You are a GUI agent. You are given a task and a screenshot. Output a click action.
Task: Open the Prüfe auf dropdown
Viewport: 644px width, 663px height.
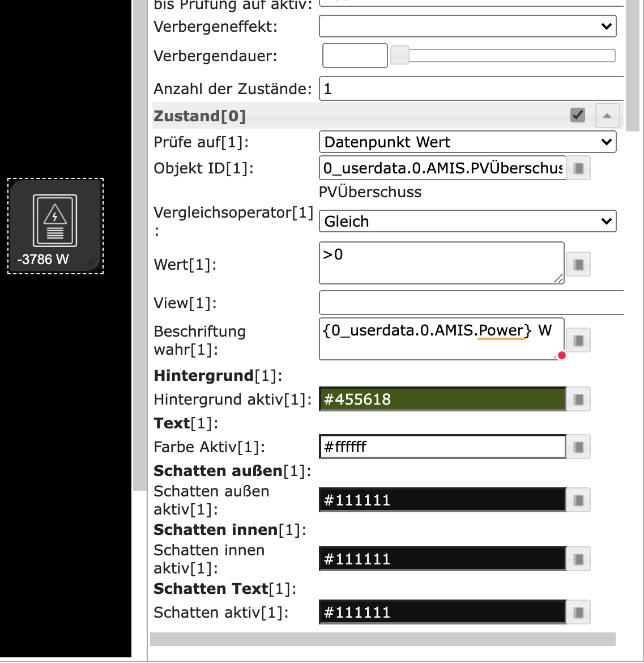click(467, 142)
